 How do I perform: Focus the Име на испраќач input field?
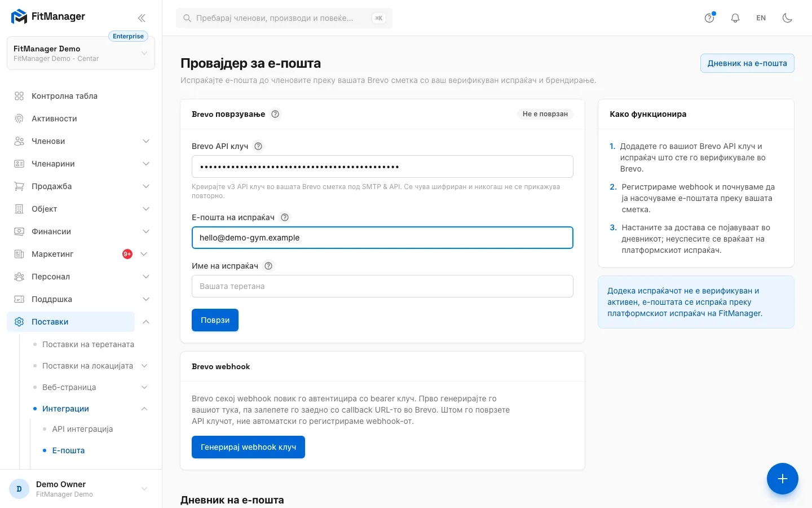382,286
